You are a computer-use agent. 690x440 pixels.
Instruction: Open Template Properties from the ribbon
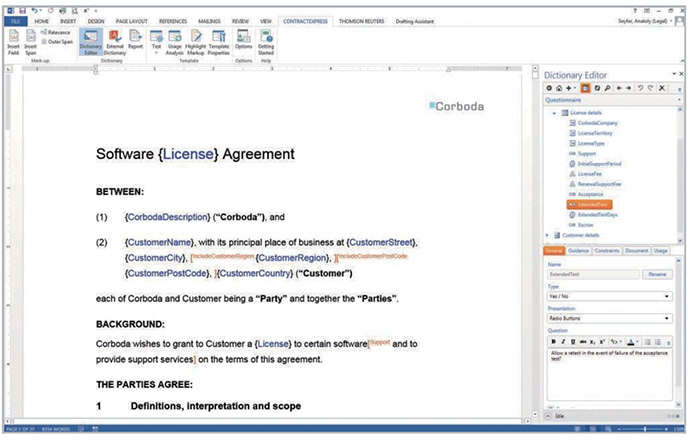(219, 42)
